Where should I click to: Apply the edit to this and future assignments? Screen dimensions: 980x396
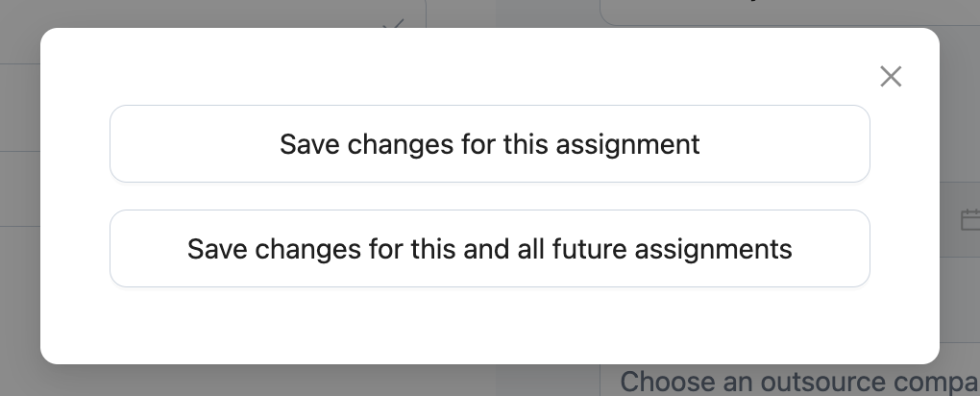[489, 249]
